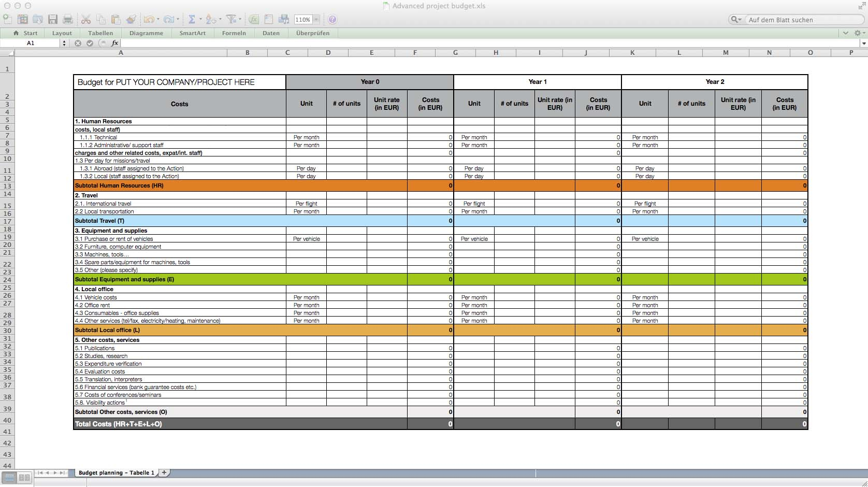868x487 pixels.
Task: Undo the last action
Action: click(x=150, y=19)
